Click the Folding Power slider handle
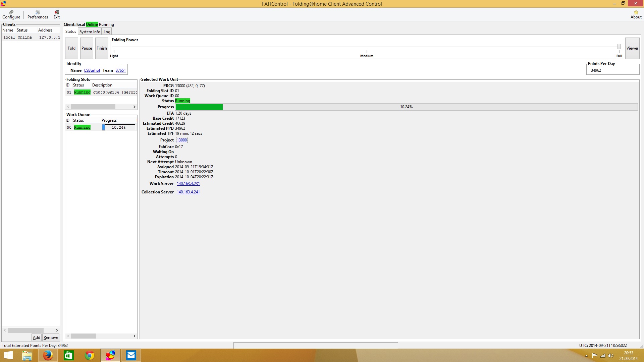The image size is (644, 362). tap(619, 47)
